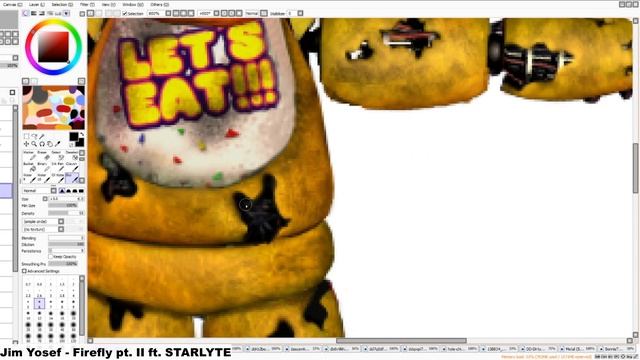Open the Canvas menu
Viewport: 640px width, 360px height.
coord(12,4)
